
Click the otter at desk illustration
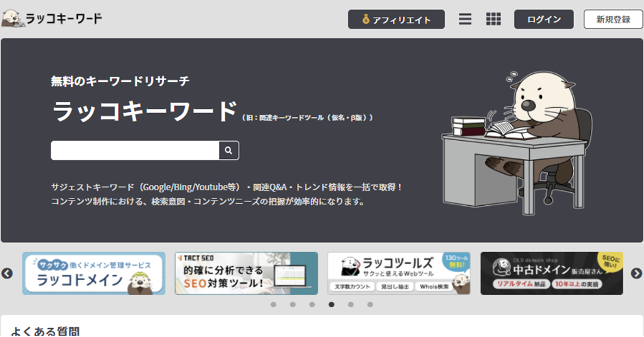click(x=517, y=143)
